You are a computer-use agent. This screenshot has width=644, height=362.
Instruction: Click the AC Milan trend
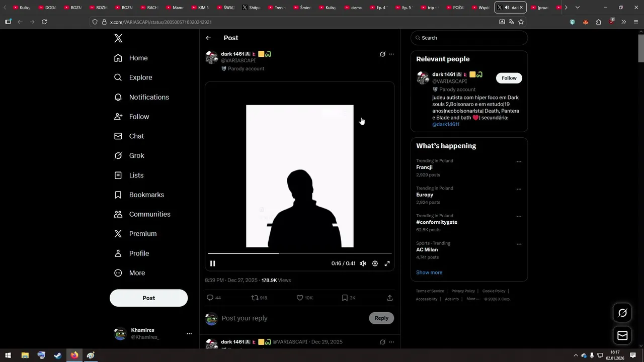point(427,249)
